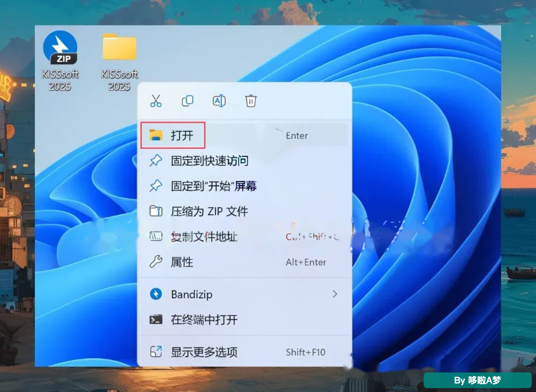Click the Bandizip menu entry
Viewport: 536px width, 392px height.
244,294
